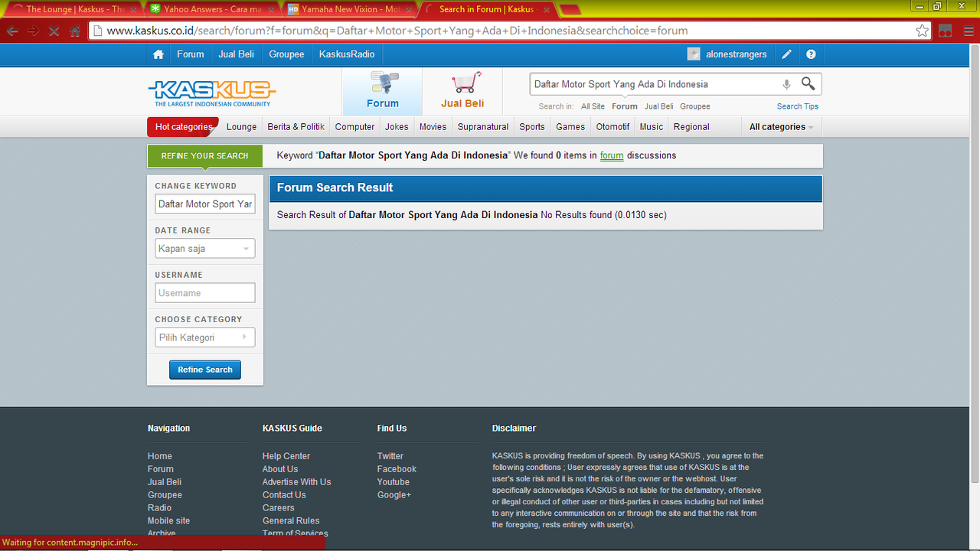Open Facebook footer link
The width and height of the screenshot is (980, 551).
coord(397,469)
